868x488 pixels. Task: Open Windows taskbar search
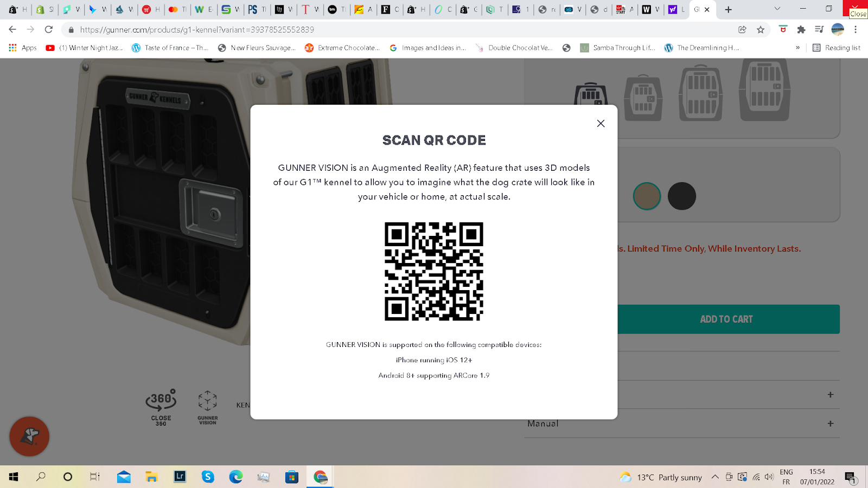tap(41, 477)
